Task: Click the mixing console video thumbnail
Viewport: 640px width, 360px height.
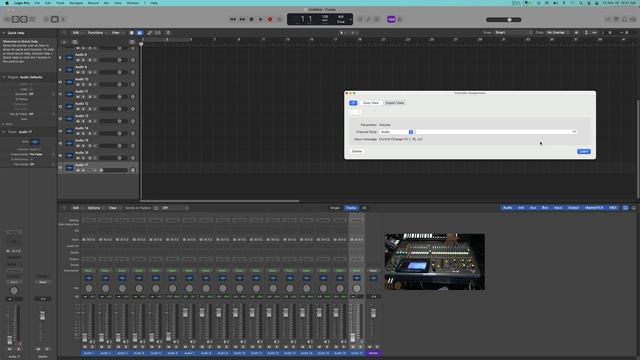Action: pos(435,262)
